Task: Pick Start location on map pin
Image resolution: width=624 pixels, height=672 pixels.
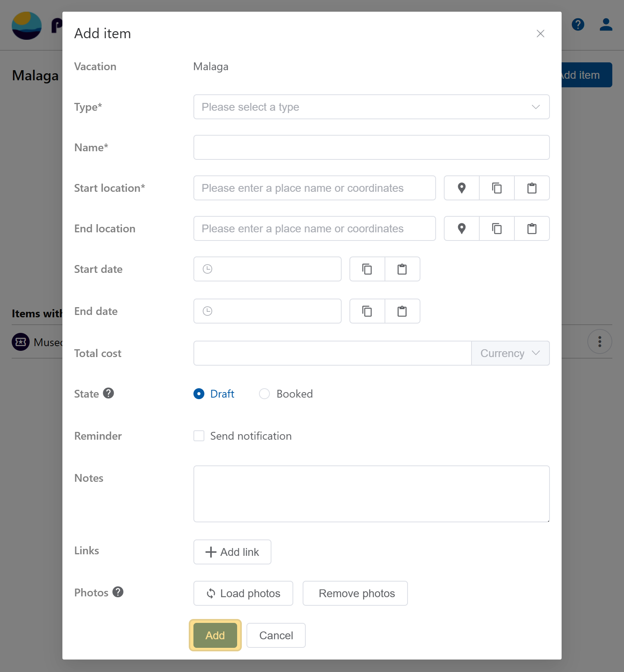Action: 462,188
